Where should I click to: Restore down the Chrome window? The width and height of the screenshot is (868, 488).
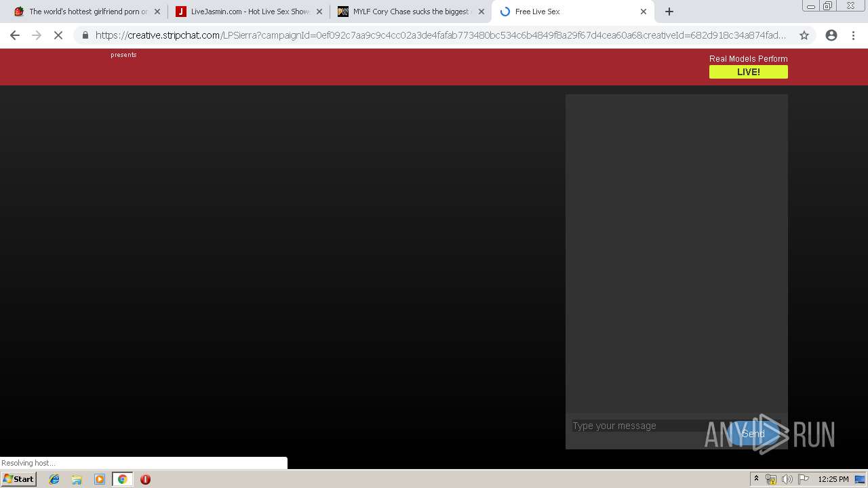pyautogui.click(x=828, y=6)
